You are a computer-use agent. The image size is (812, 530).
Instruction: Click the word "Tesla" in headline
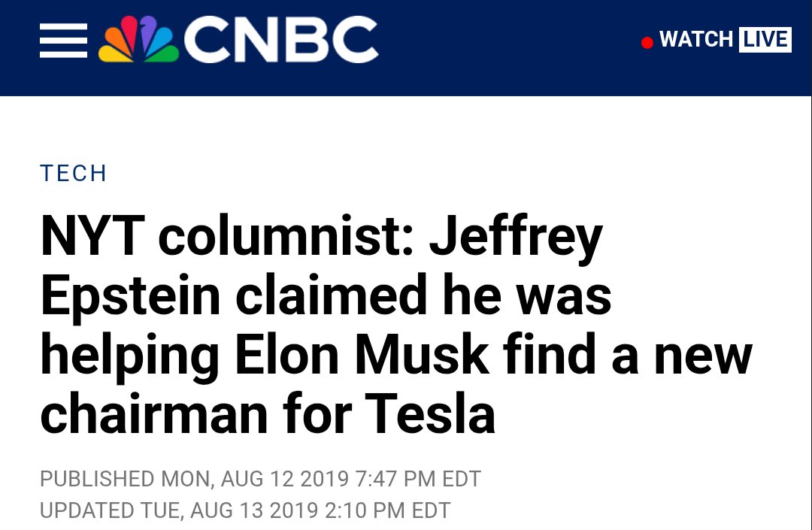point(430,414)
